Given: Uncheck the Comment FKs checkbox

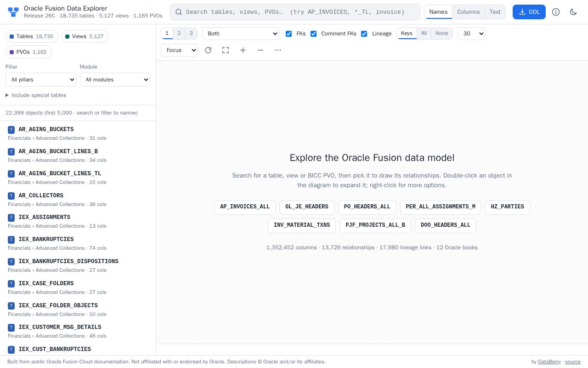Looking at the screenshot, I should [313, 34].
